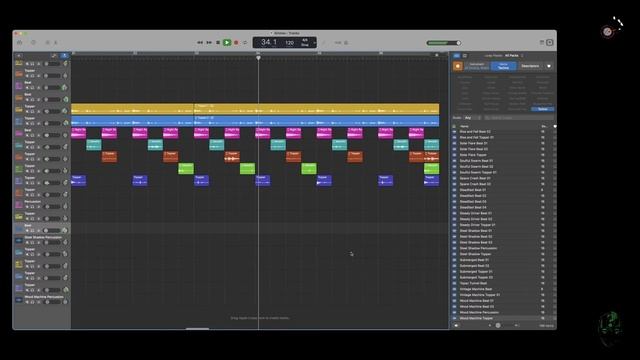Toggle the Tuner icon

point(324,42)
